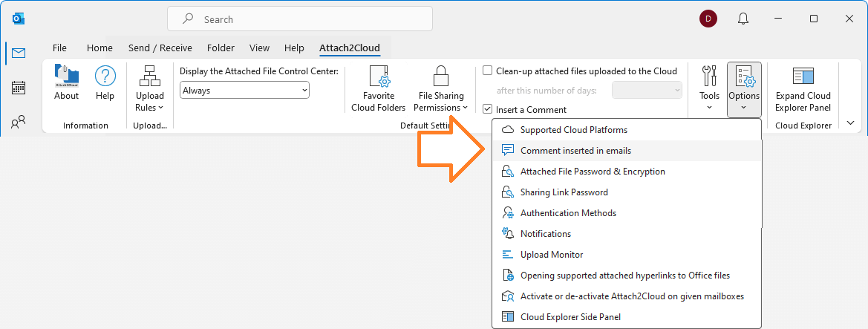
Task: Open Attached File Password & Encryption
Action: (627, 172)
